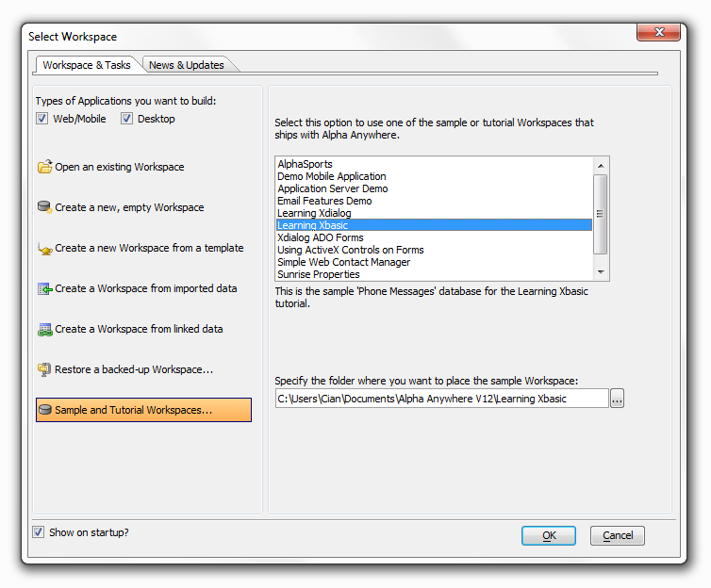The height and width of the screenshot is (588, 711).
Task: Select AlphaSports in the sample list
Action: click(434, 164)
